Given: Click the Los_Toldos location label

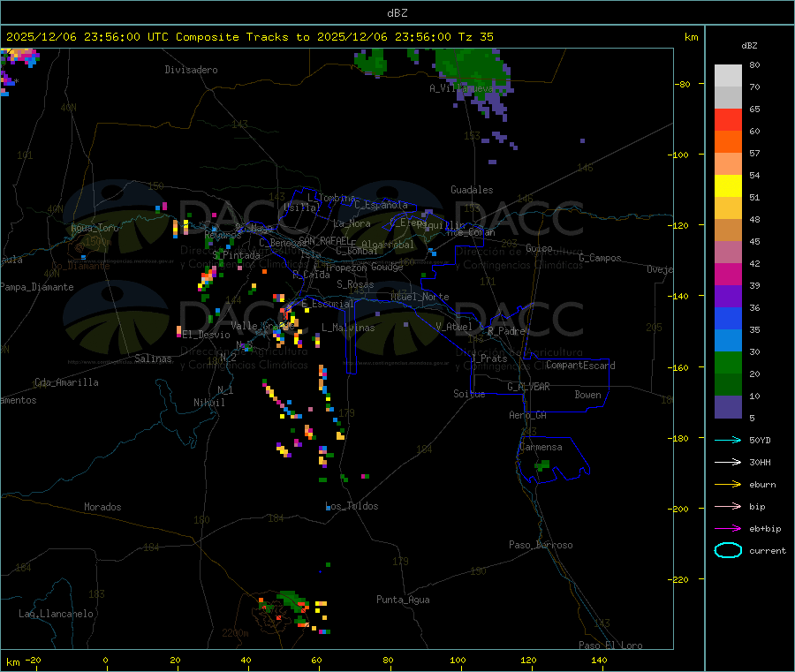Looking at the screenshot, I should pyautogui.click(x=352, y=506).
